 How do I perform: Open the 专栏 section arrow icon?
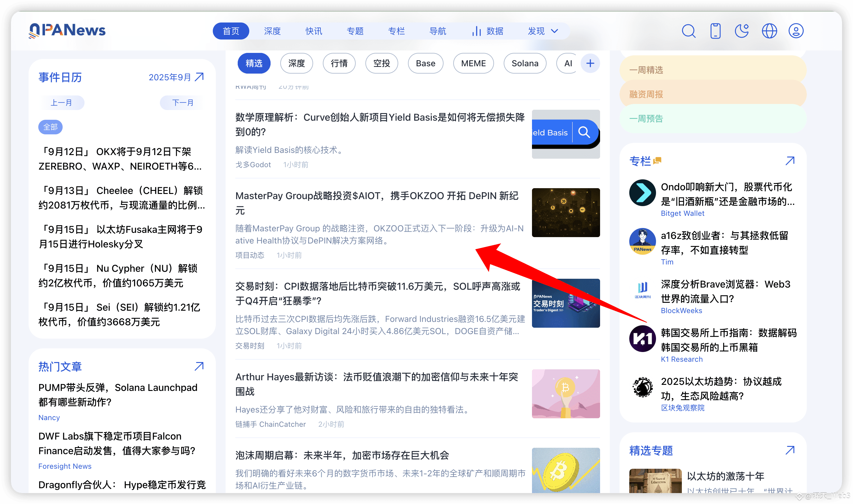(x=790, y=161)
